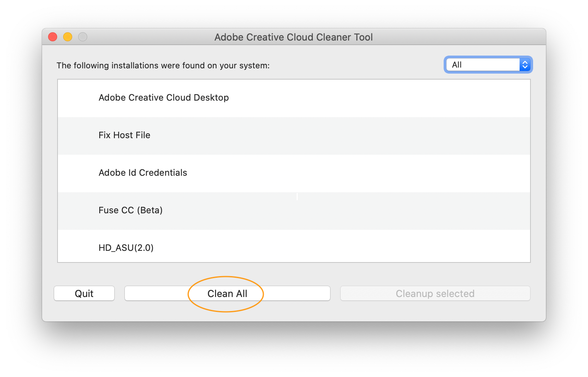Image resolution: width=588 pixels, height=377 pixels.
Task: Click the Clean All button
Action: [227, 293]
